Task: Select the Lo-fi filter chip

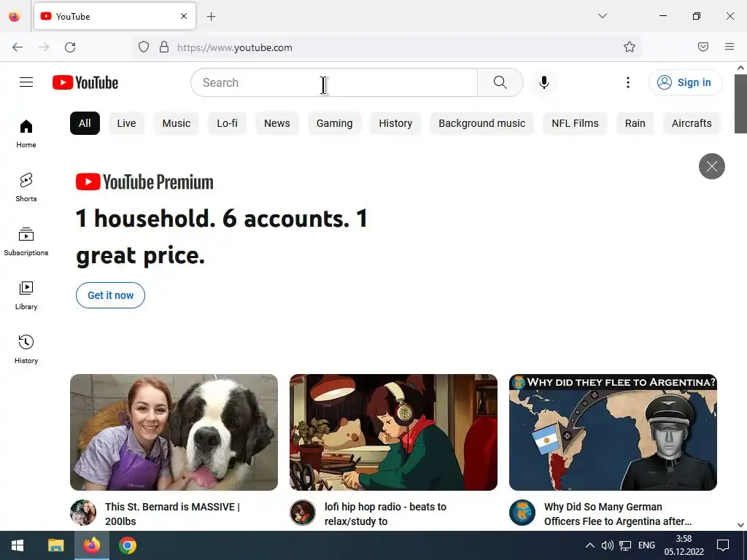Action: [x=228, y=123]
